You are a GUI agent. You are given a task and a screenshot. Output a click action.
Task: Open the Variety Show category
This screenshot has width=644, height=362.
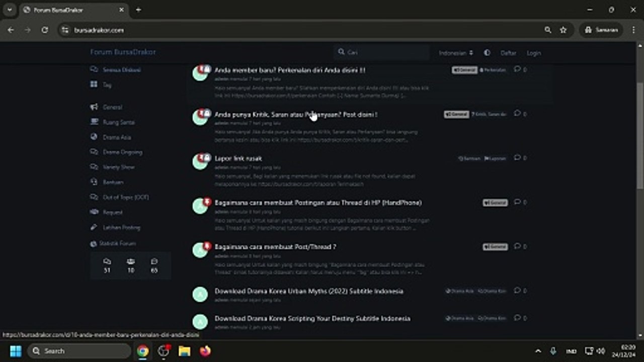[x=119, y=167]
